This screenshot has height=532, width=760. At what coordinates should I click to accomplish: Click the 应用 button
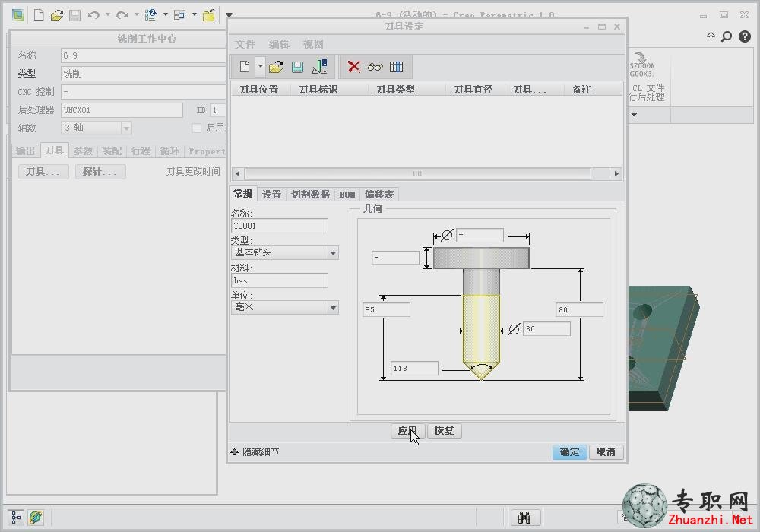coord(407,431)
